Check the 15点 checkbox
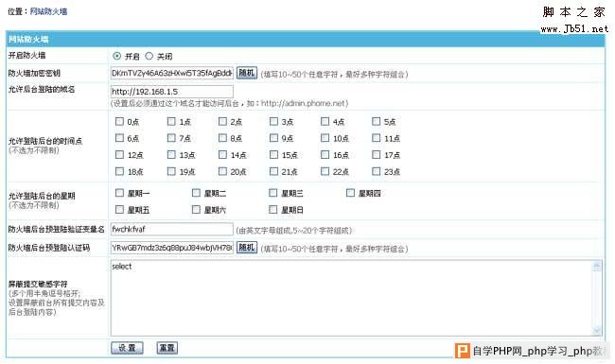The image size is (615, 364). point(273,155)
